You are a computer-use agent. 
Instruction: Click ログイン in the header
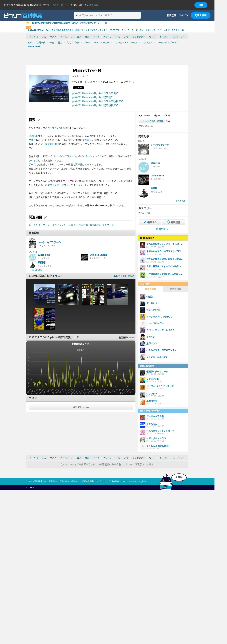click(183, 16)
